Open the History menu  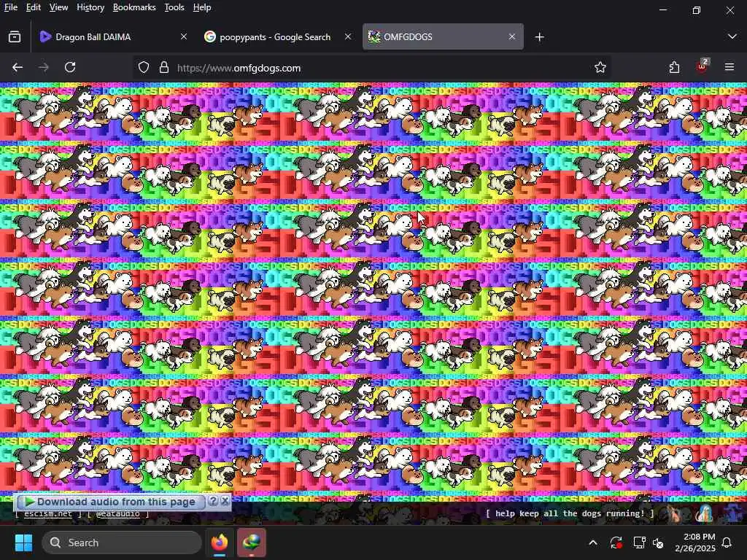(90, 7)
